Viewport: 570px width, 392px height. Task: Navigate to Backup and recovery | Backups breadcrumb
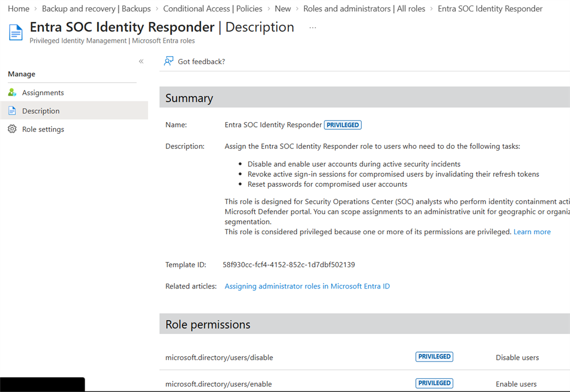click(x=96, y=8)
